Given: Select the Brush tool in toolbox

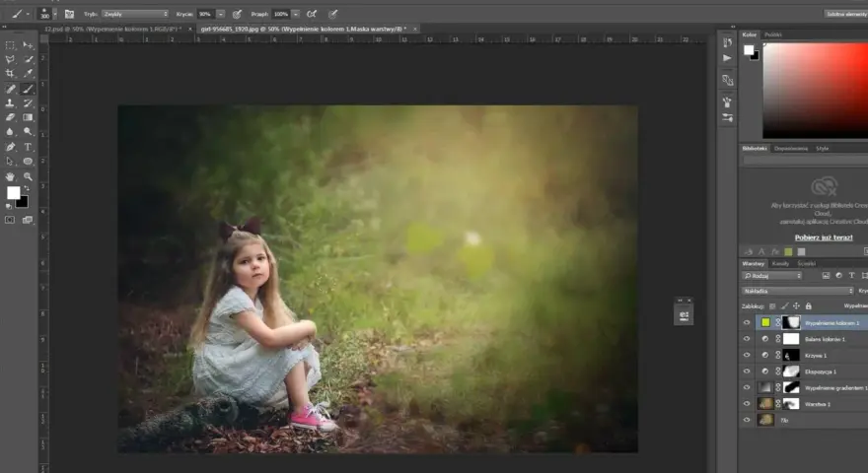Looking at the screenshot, I should (x=28, y=89).
